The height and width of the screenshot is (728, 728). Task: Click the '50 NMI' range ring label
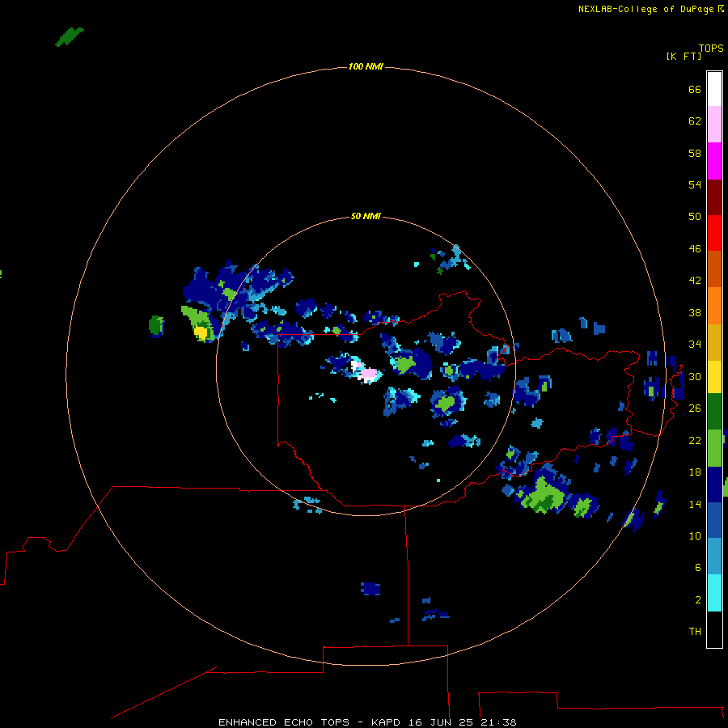pyautogui.click(x=366, y=216)
